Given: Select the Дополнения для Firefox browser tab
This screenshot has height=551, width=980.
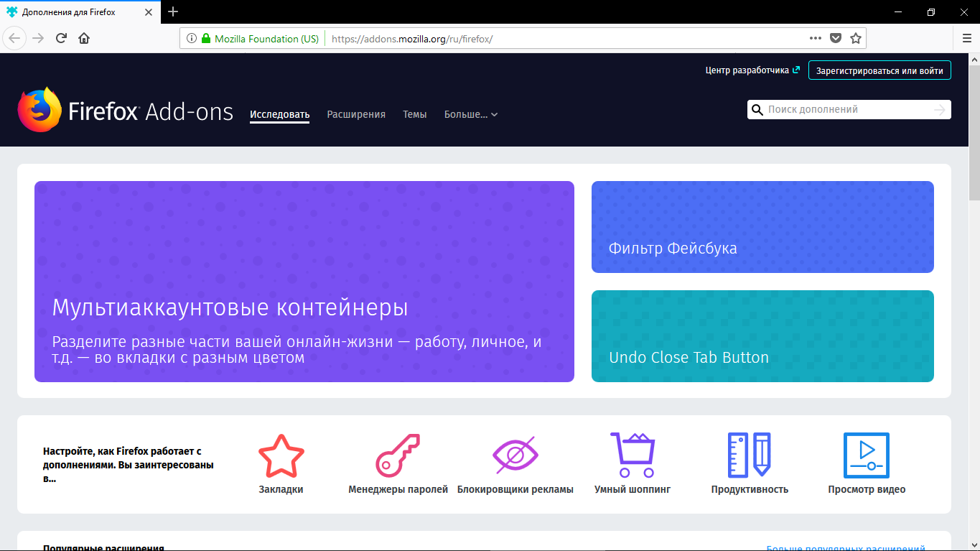Looking at the screenshot, I should click(x=79, y=12).
